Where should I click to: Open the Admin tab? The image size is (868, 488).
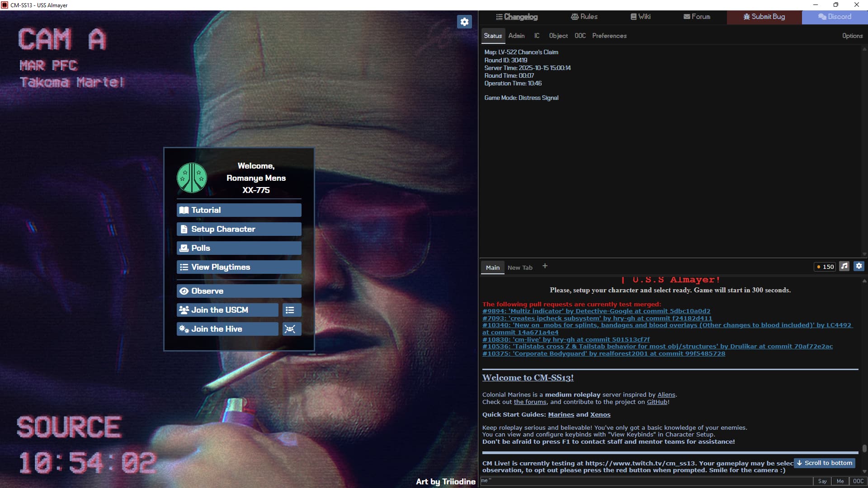[516, 36]
